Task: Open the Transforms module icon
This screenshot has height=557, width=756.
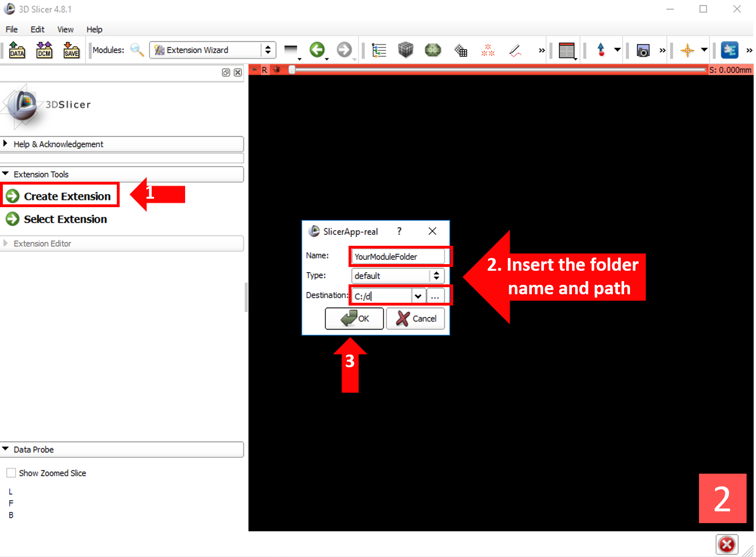Action: 461,50
